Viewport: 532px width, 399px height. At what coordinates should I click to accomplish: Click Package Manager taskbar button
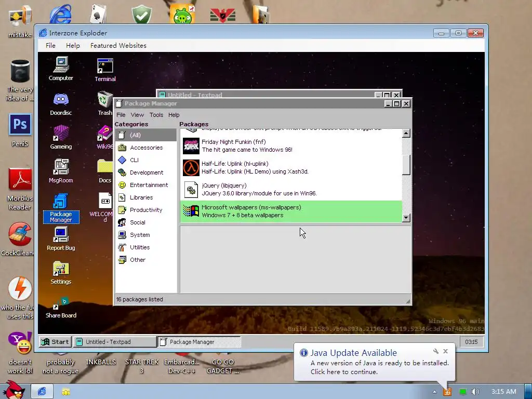pos(199,342)
